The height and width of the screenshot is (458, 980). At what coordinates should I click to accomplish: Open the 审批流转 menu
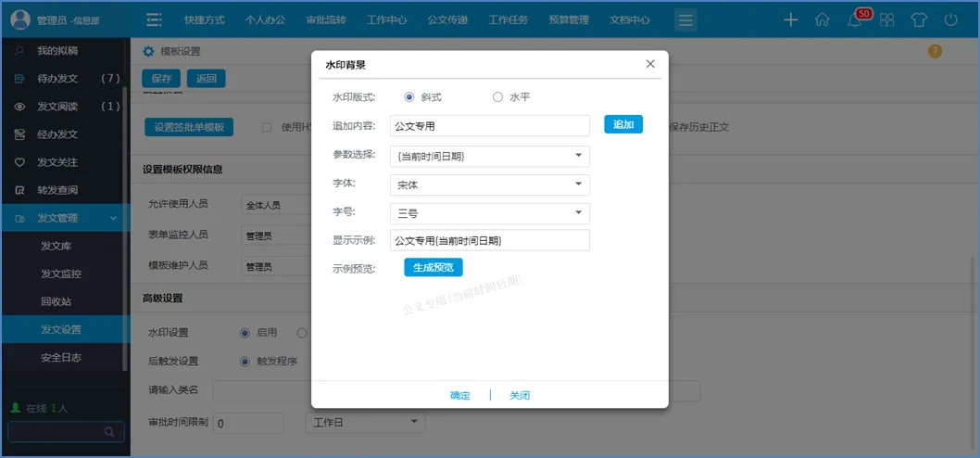326,19
